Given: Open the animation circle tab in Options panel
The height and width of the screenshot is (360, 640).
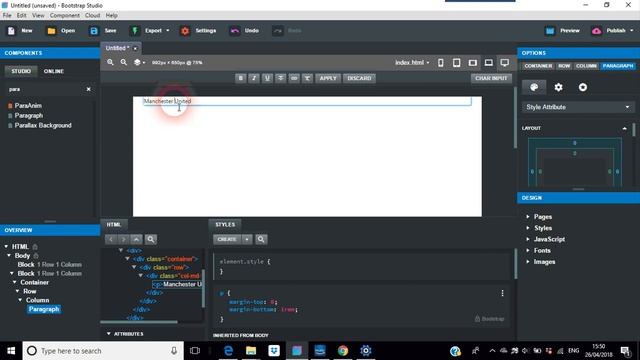Looking at the screenshot, I should (x=583, y=87).
